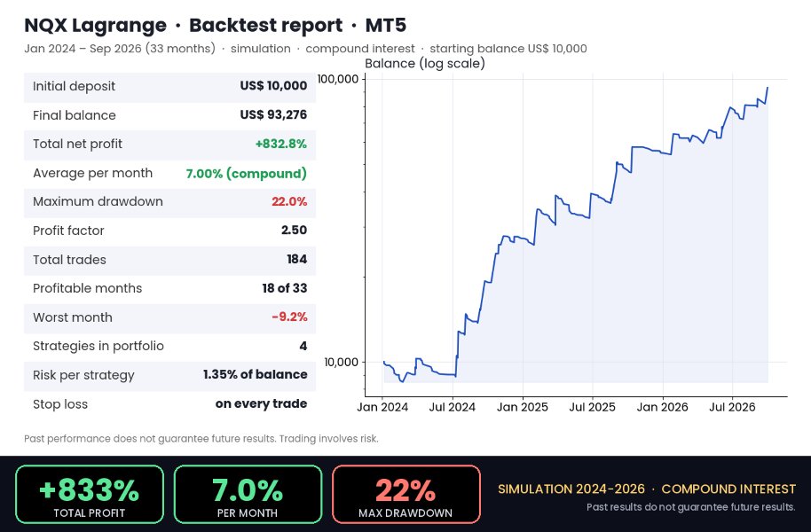
Task: Select the "18 of 33" value
Action: click(x=285, y=288)
